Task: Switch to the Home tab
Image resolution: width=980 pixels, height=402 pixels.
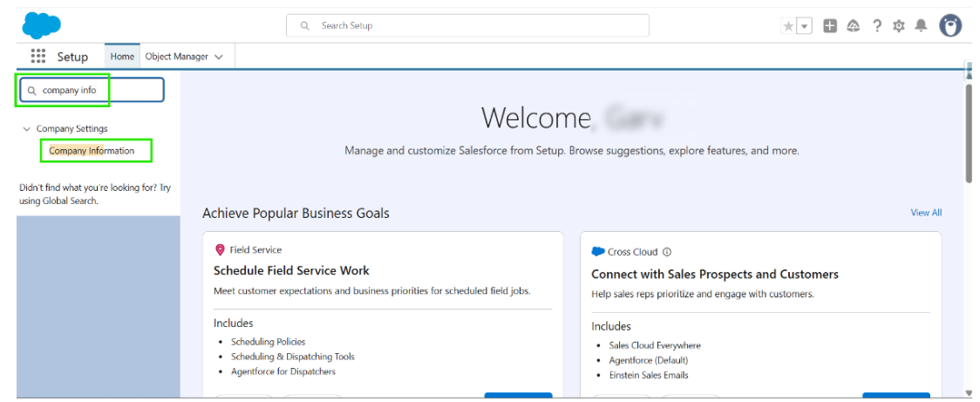Action: tap(122, 57)
